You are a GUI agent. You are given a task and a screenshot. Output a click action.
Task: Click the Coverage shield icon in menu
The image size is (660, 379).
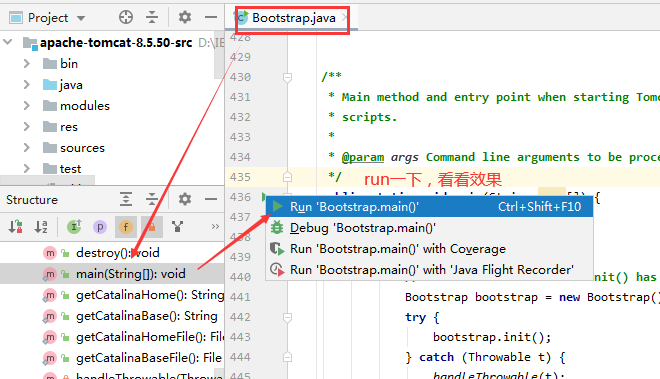[x=277, y=249]
